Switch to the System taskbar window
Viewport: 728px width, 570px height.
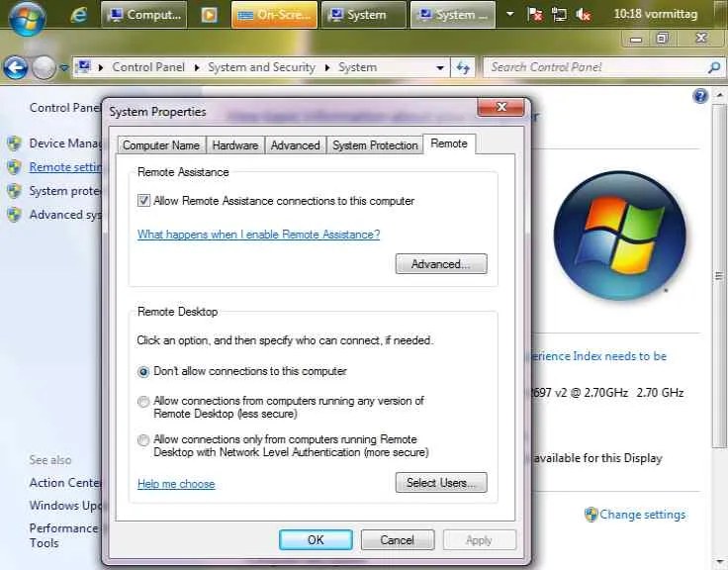tap(364, 15)
